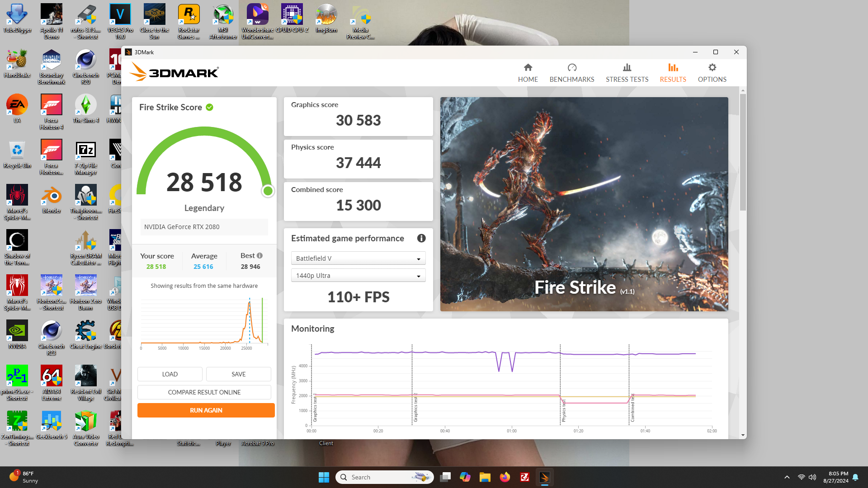
Task: Open Firefox from the taskbar
Action: point(505,477)
